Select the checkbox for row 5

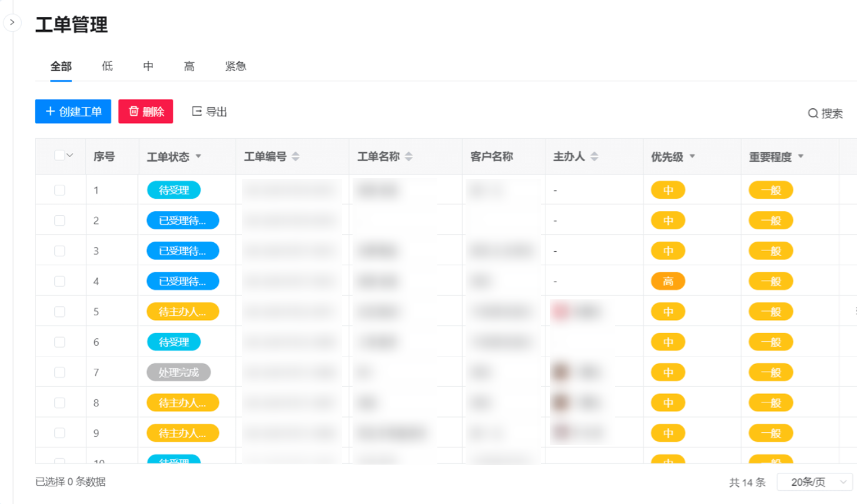point(59,312)
